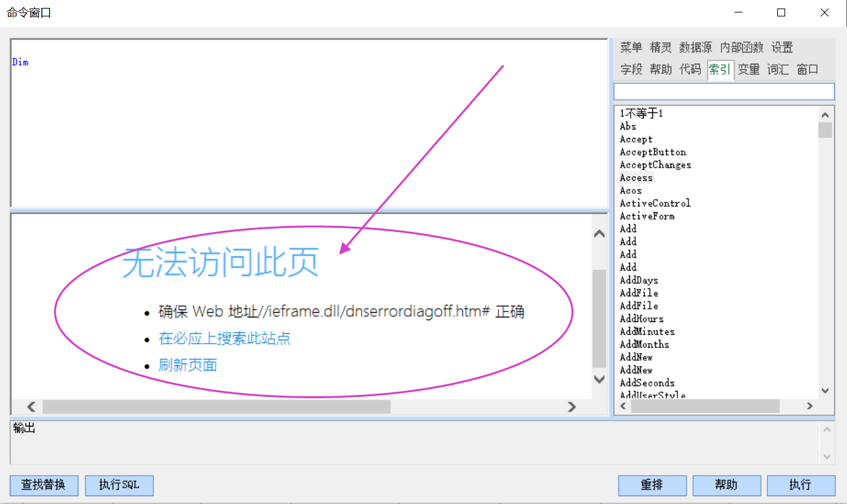Click the bottom 帮助 button

(727, 486)
